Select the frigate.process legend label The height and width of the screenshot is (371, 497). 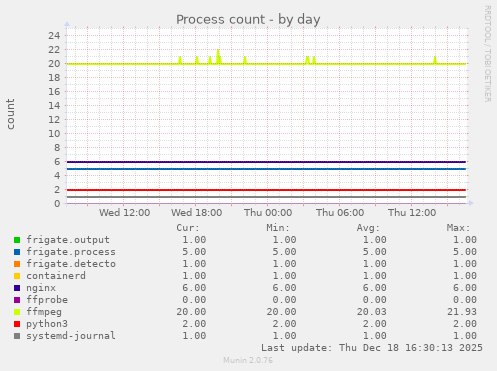tap(71, 252)
